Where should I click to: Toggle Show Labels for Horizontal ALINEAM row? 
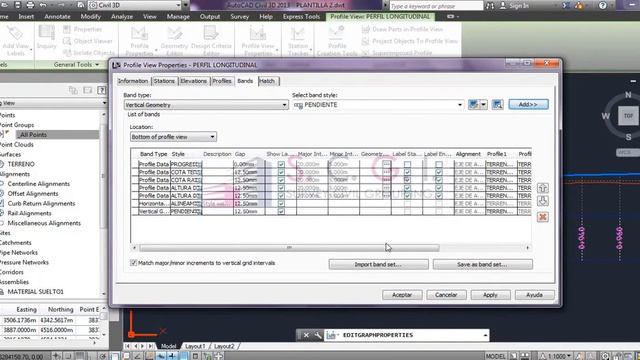281,203
